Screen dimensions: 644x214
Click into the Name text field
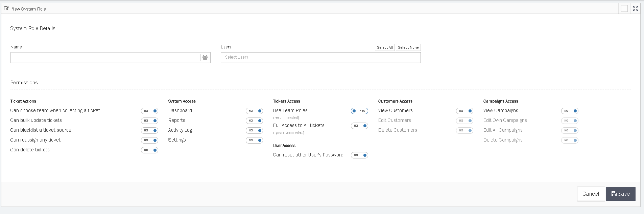point(105,58)
